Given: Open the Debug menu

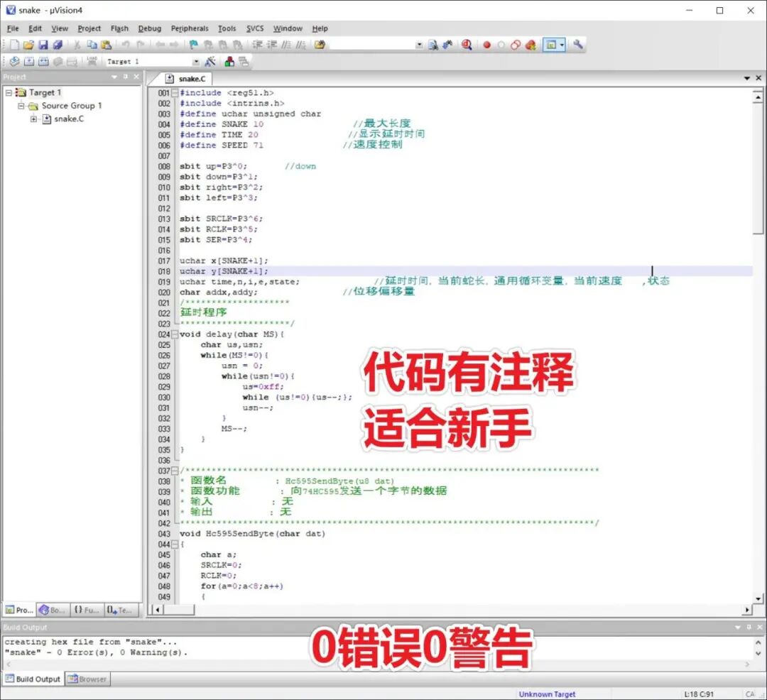Looking at the screenshot, I should [150, 28].
